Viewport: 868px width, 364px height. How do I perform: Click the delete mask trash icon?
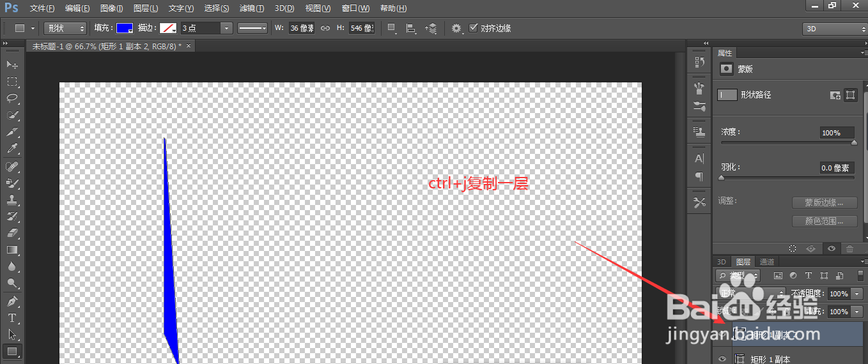[x=849, y=249]
